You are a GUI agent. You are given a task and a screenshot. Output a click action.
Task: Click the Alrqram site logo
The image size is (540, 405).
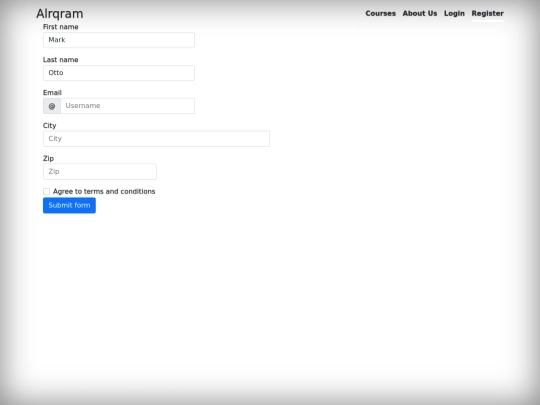click(60, 14)
